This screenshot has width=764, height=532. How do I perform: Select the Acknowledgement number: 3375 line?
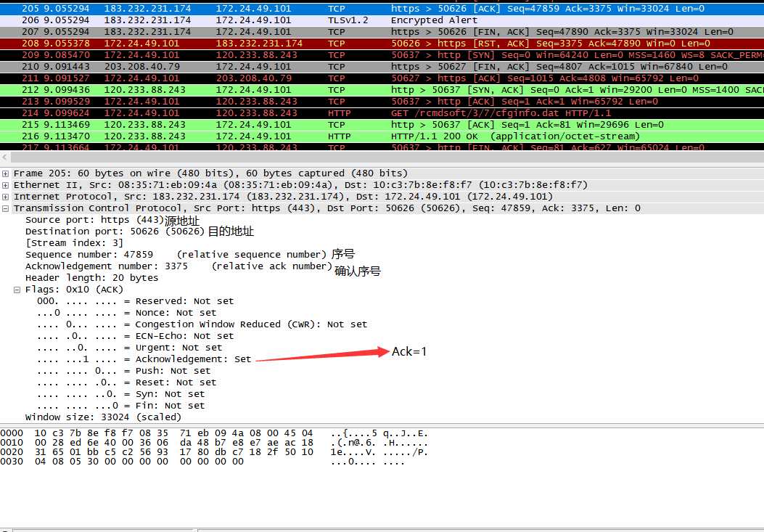[x=178, y=266]
